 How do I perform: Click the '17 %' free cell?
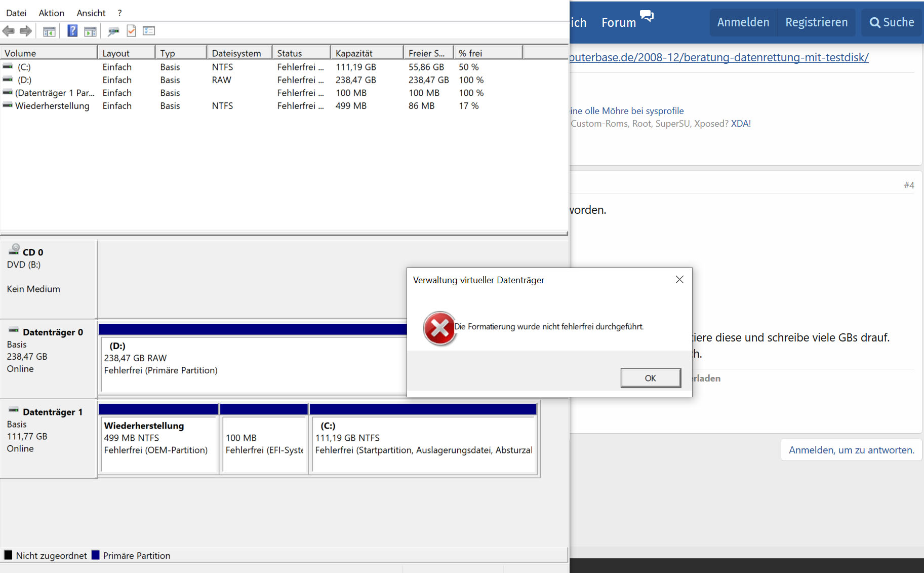pos(469,105)
